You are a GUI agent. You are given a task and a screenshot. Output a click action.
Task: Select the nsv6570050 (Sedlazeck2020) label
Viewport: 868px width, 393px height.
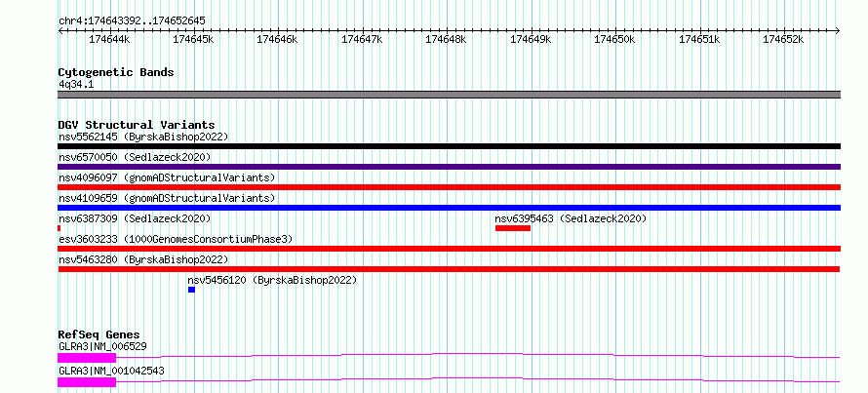coord(135,157)
